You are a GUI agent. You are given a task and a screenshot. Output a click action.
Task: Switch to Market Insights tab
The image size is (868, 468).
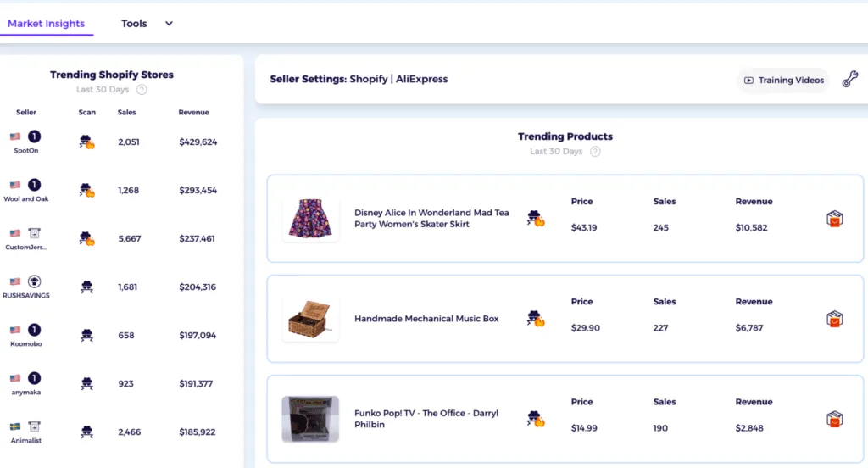tap(46, 24)
